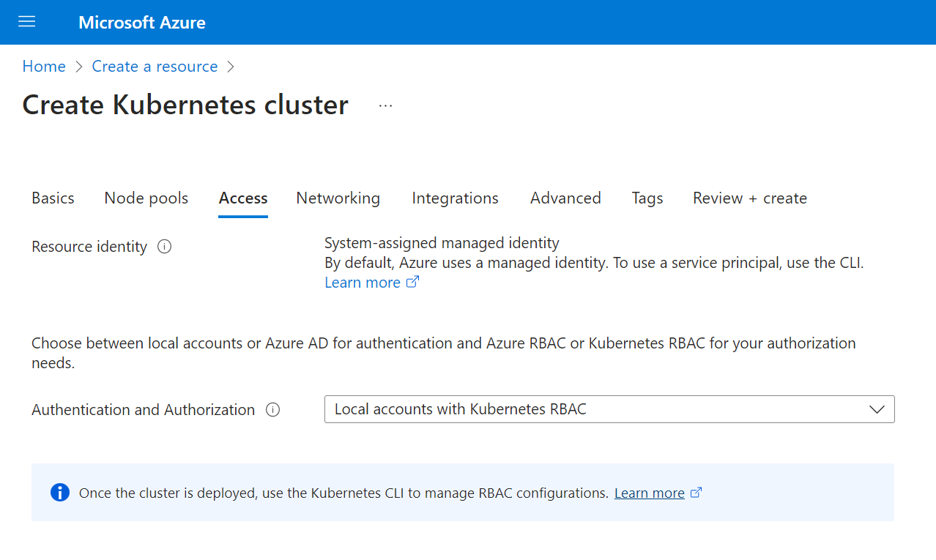Click the info icon in the RBAC notice banner
This screenshot has width=936, height=560.
pos(59,492)
